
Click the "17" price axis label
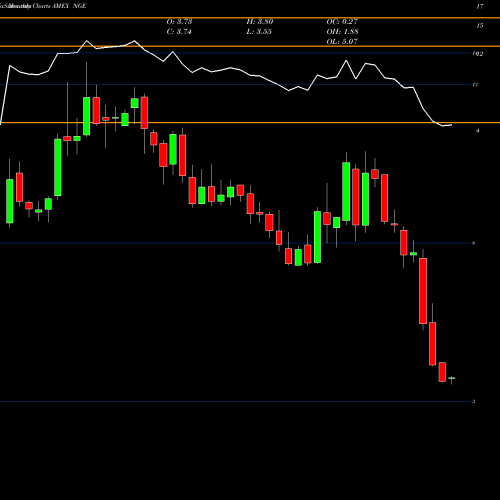480,6
